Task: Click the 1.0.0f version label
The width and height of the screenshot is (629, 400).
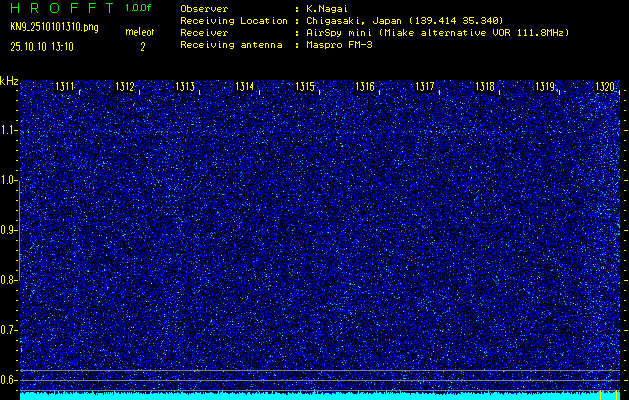Action: (x=139, y=8)
